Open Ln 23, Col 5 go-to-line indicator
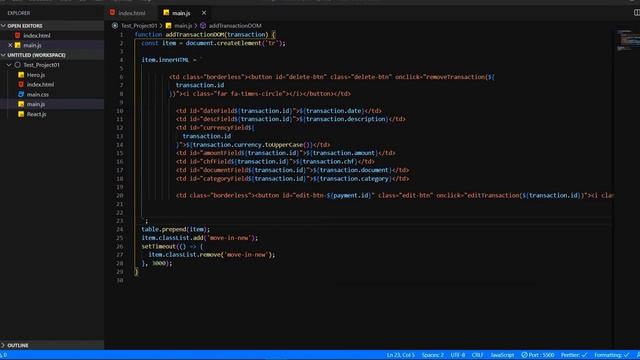The image size is (640, 360). coord(400,355)
